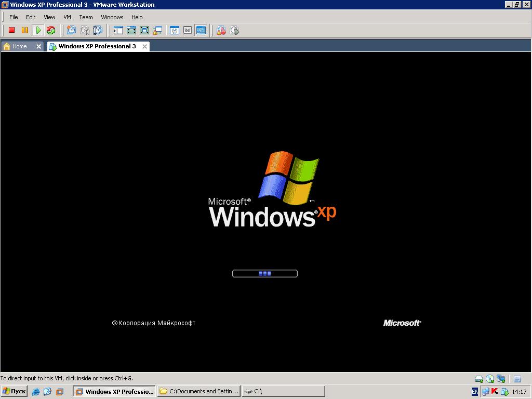This screenshot has width=532, height=399.
Task: Click the EN language indicator
Action: tap(475, 392)
